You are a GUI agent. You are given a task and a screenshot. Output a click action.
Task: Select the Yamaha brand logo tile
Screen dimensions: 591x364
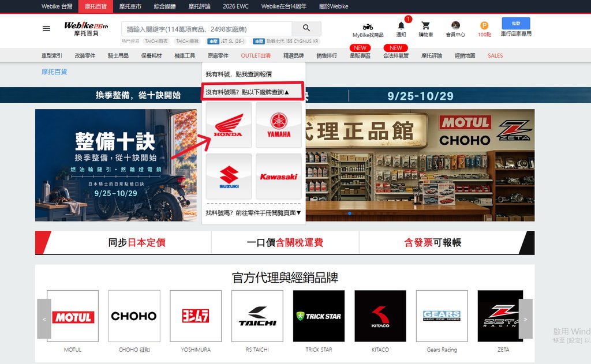tap(279, 125)
